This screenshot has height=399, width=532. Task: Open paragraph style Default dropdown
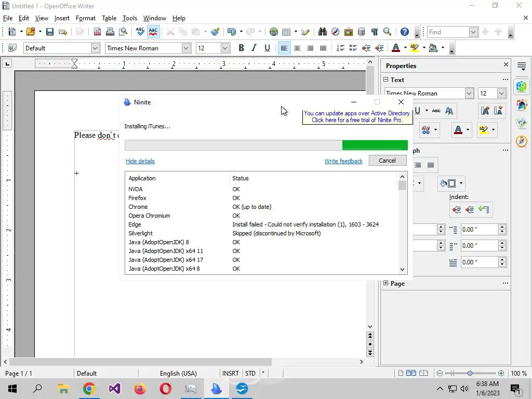click(x=96, y=48)
